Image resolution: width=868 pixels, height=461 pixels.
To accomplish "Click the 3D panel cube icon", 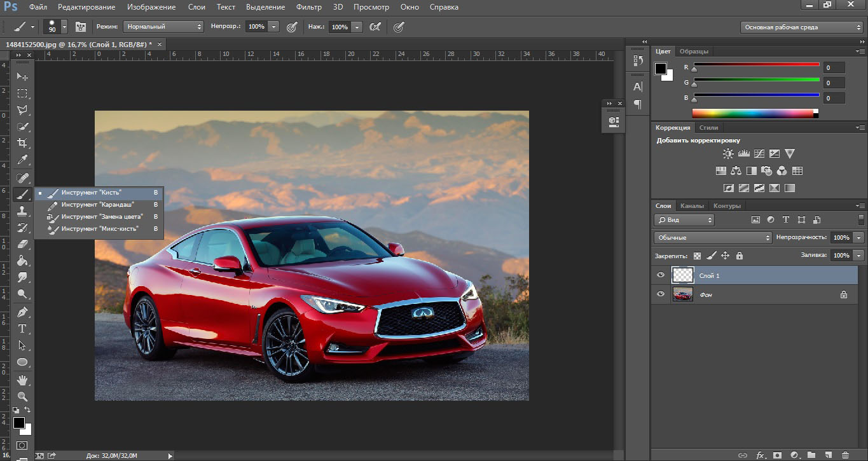I will (614, 121).
